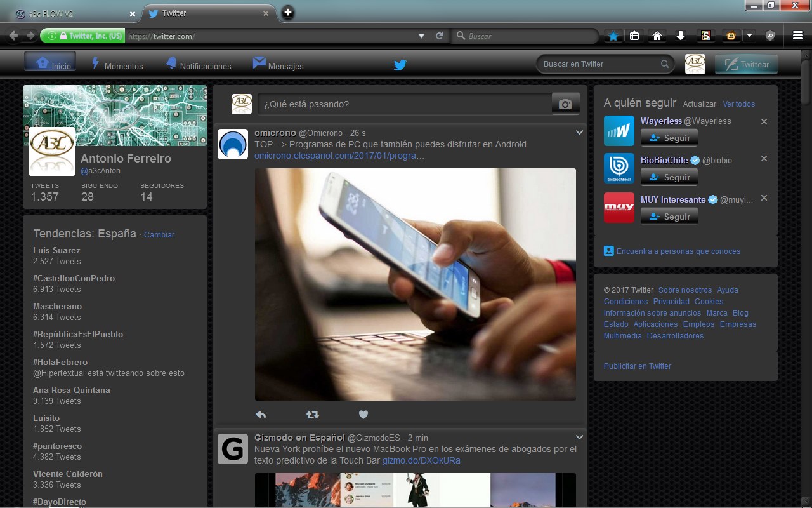Like the omicrono tweet with the heart
812x508 pixels.
click(x=363, y=415)
